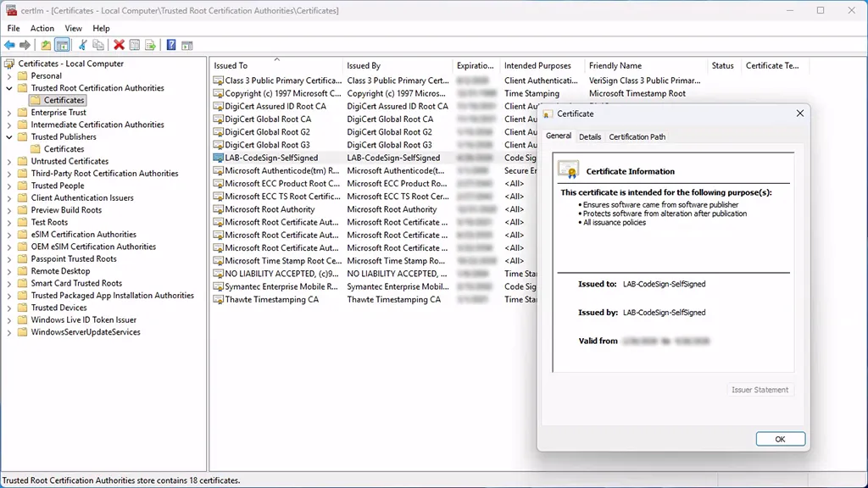Sort by the Issued By column header
The width and height of the screenshot is (868, 488).
(398, 65)
